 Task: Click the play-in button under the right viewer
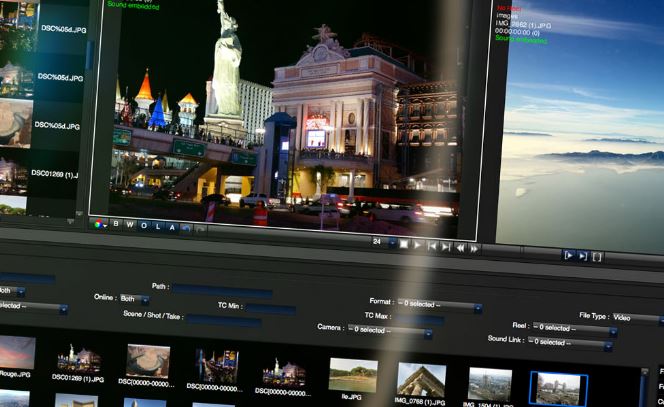(x=569, y=255)
